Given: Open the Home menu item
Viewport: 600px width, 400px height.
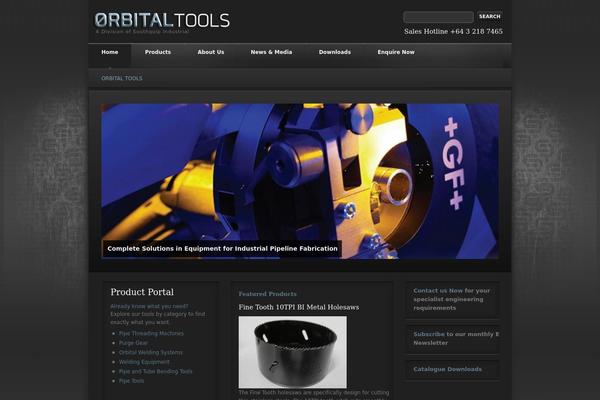Looking at the screenshot, I should [110, 52].
